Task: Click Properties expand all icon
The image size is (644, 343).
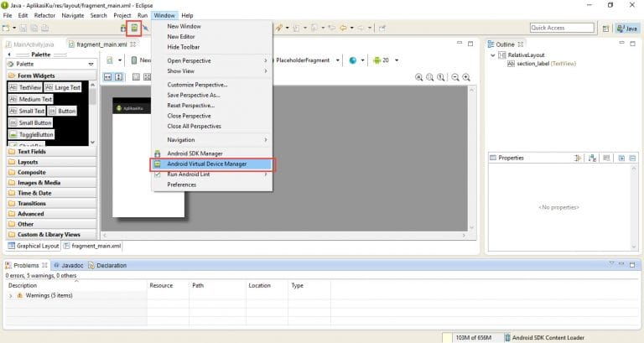Action: pos(621,158)
